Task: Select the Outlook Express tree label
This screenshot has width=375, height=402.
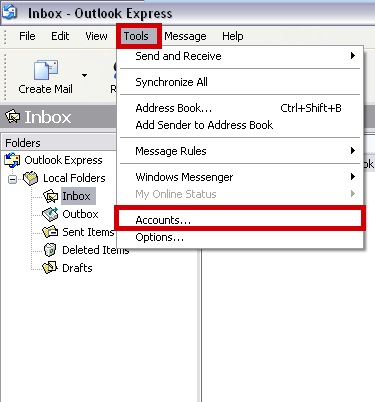Action: (63, 160)
